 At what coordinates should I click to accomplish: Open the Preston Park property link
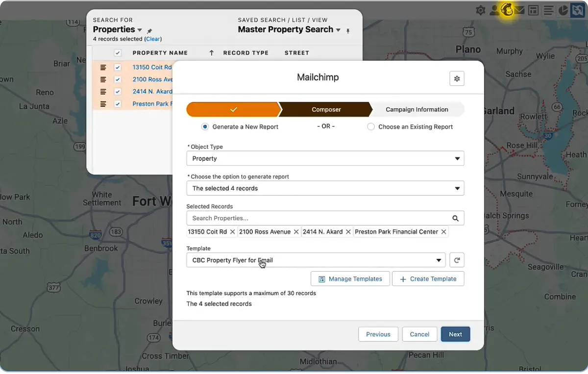152,104
